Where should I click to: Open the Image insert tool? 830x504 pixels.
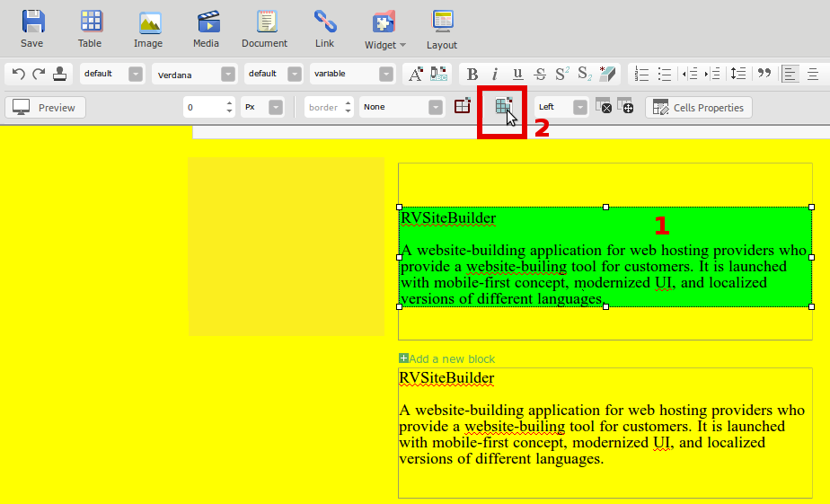point(148,29)
